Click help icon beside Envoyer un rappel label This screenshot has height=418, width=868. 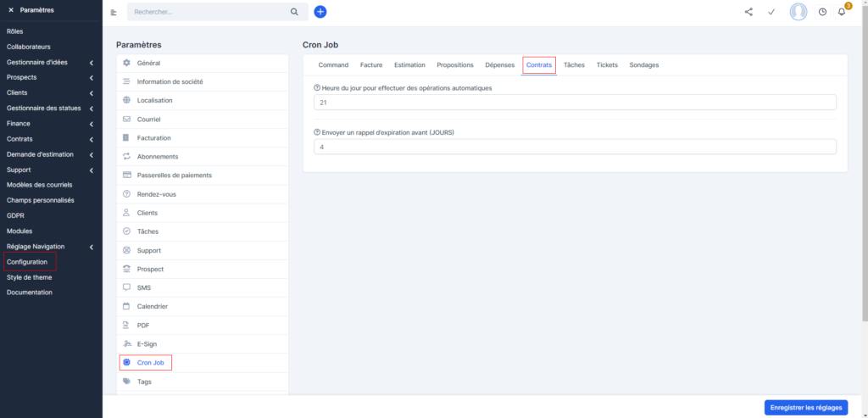(317, 132)
